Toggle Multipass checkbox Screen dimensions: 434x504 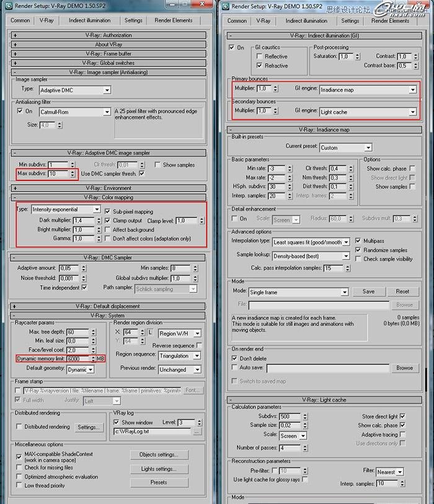(x=358, y=241)
